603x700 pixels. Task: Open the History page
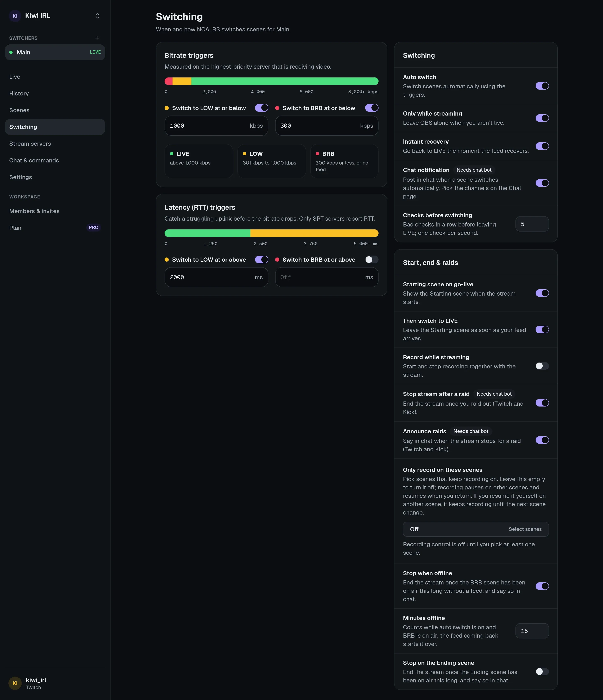click(55, 94)
